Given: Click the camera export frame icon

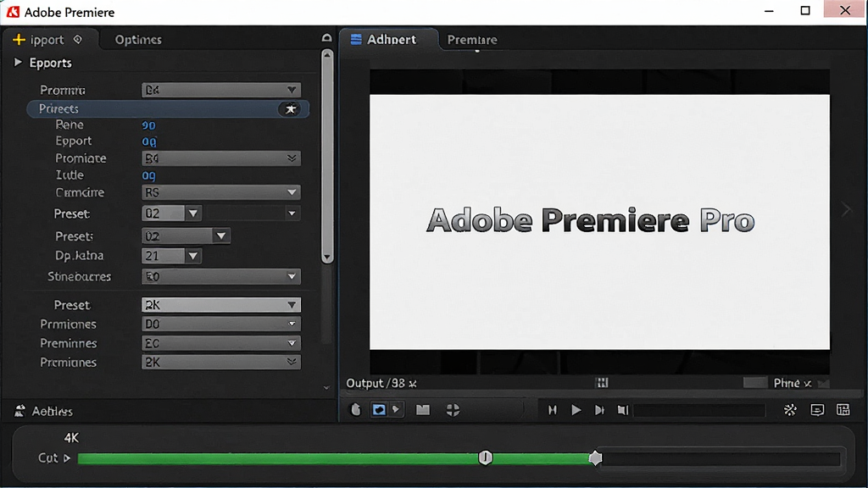Looking at the screenshot, I should (379, 409).
